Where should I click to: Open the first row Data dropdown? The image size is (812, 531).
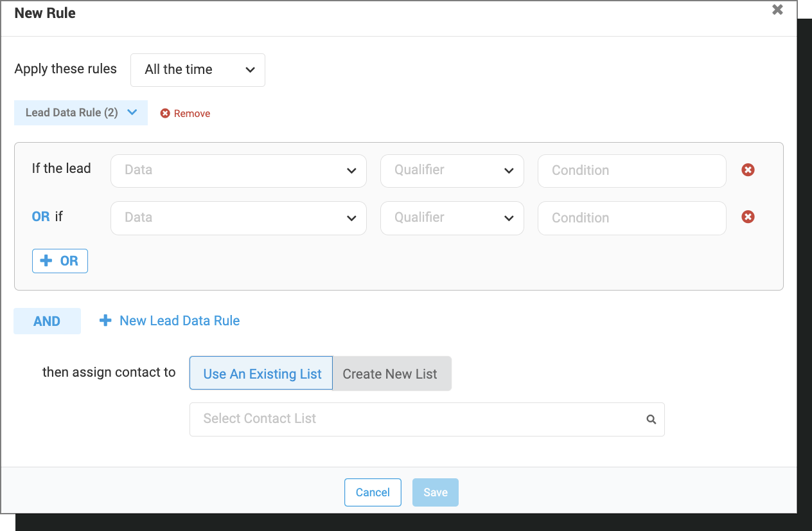coord(238,170)
